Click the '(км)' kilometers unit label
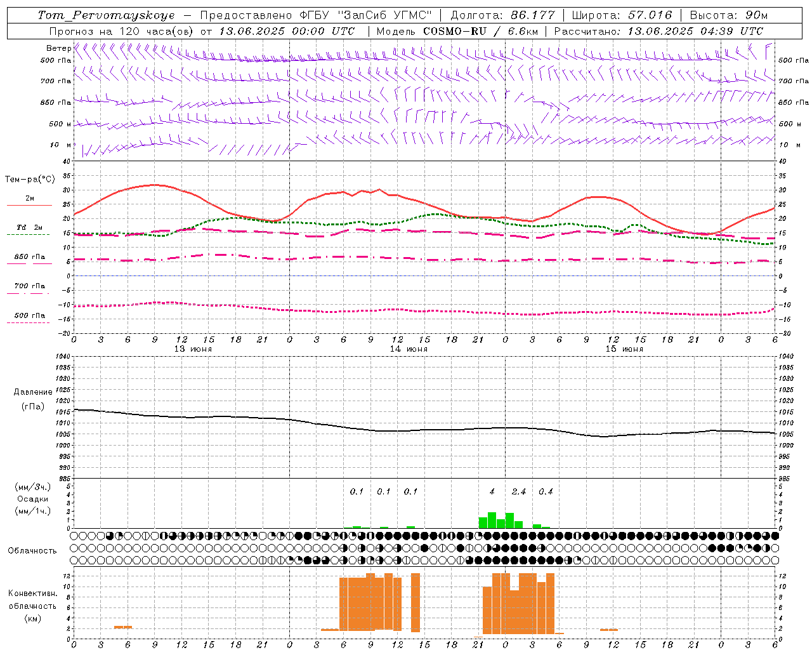 pos(32,618)
